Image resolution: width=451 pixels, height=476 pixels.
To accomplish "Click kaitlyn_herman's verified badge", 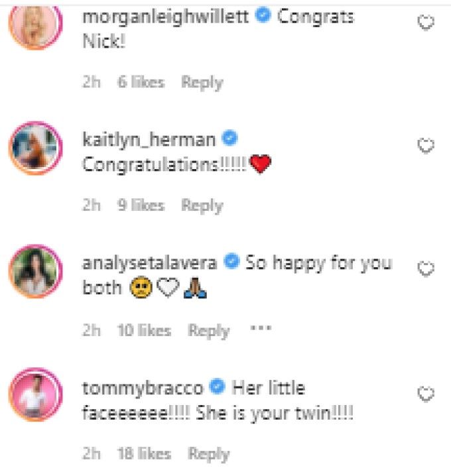I will 229,138.
